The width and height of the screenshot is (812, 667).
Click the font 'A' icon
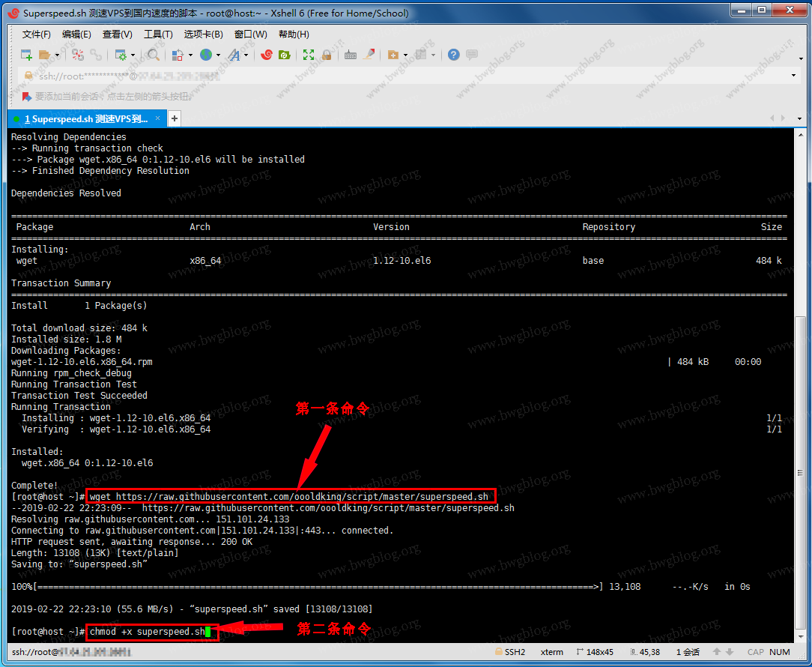coord(234,55)
